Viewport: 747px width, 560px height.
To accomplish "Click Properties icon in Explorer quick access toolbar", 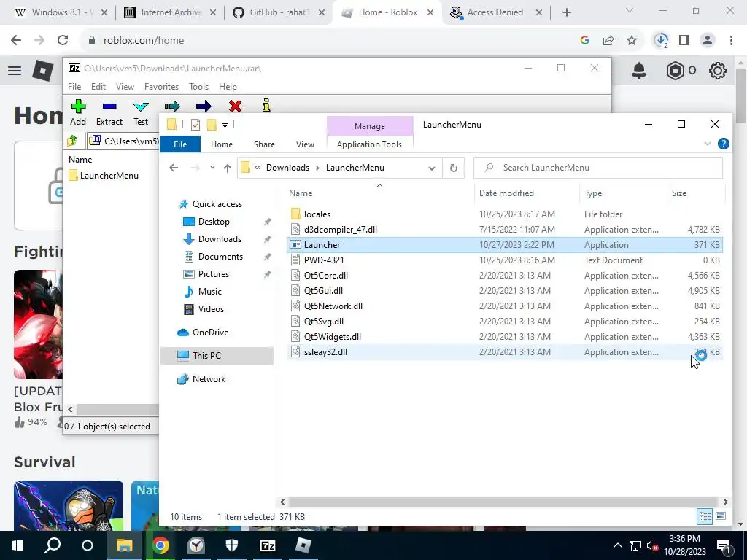I will click(x=196, y=125).
